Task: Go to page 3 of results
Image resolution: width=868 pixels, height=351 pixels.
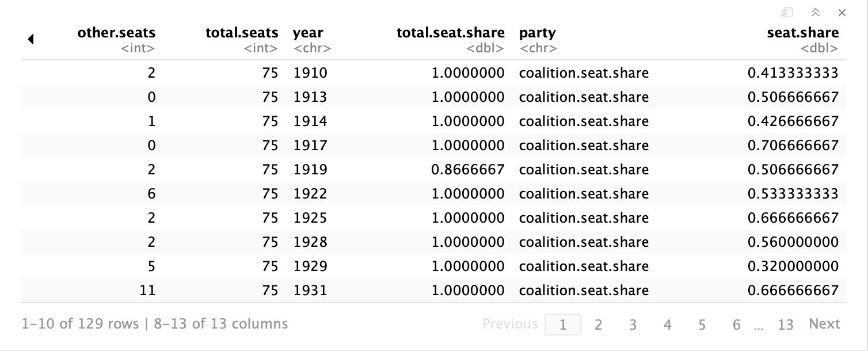Action: click(633, 325)
